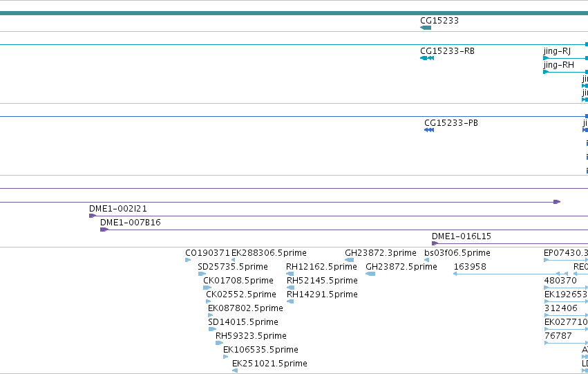
Task: Click the thick teal gene span bar
Action: click(x=294, y=13)
